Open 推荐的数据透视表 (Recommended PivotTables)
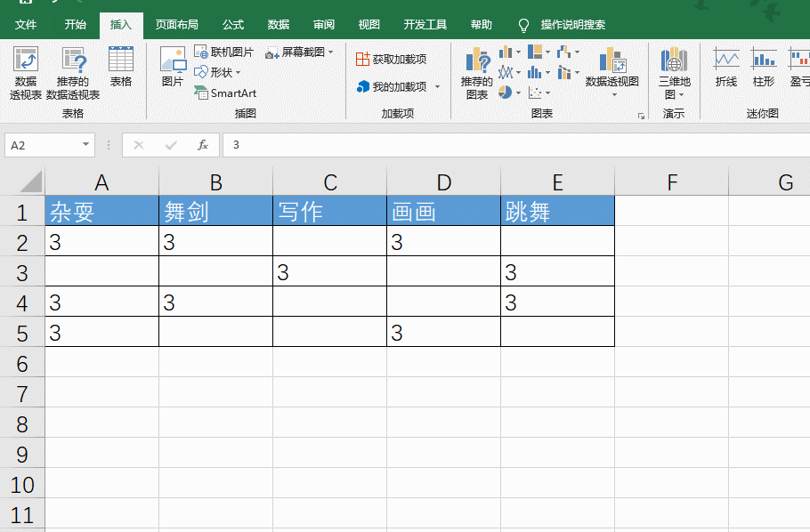The width and height of the screenshot is (810, 532). (x=73, y=73)
